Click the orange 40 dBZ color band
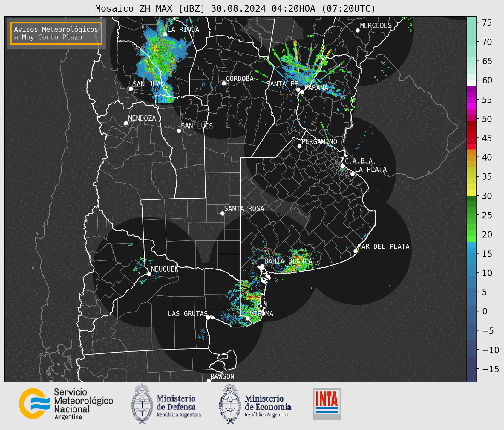The height and width of the screenshot is (430, 504). click(x=471, y=158)
